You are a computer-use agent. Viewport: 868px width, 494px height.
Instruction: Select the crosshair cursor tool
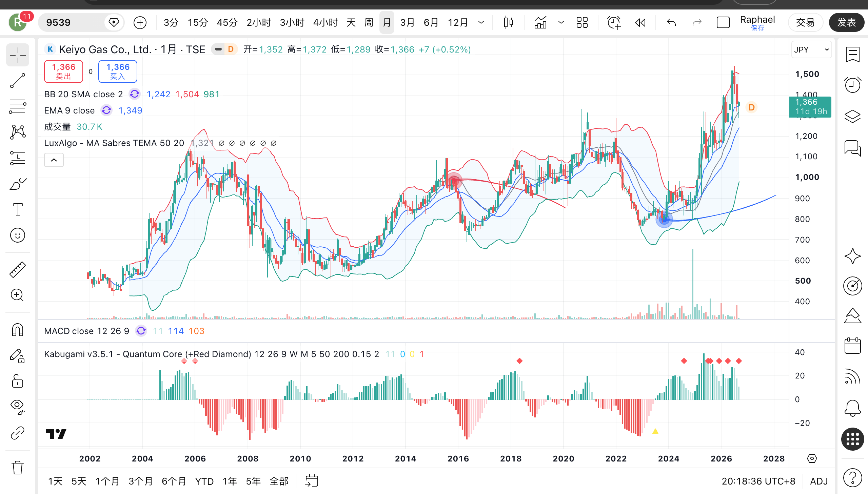(x=18, y=55)
